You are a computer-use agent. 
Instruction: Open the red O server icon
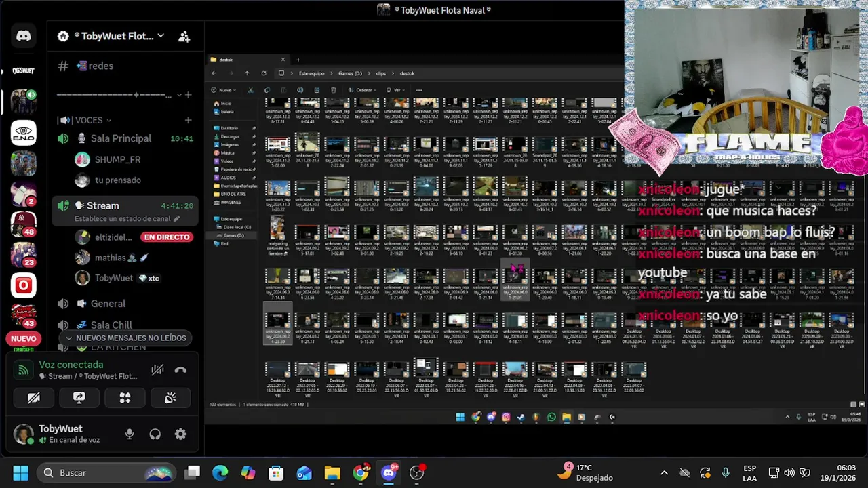coord(24,286)
